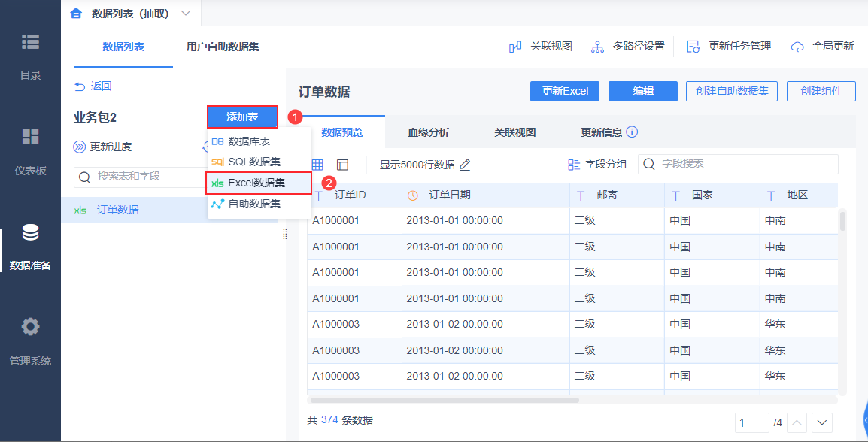Viewport: 868px width, 442px height.
Task: Click the 业务包2 package title
Action: tap(95, 117)
